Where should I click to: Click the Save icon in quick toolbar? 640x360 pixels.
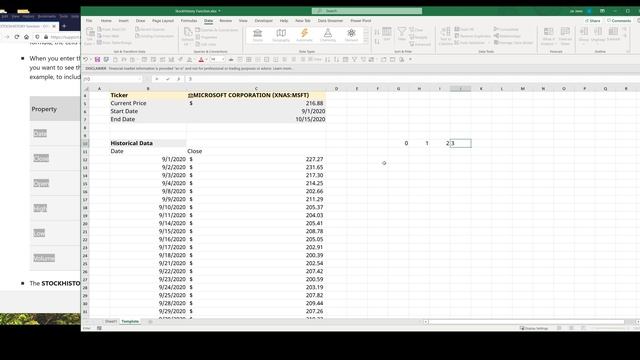pos(97,60)
